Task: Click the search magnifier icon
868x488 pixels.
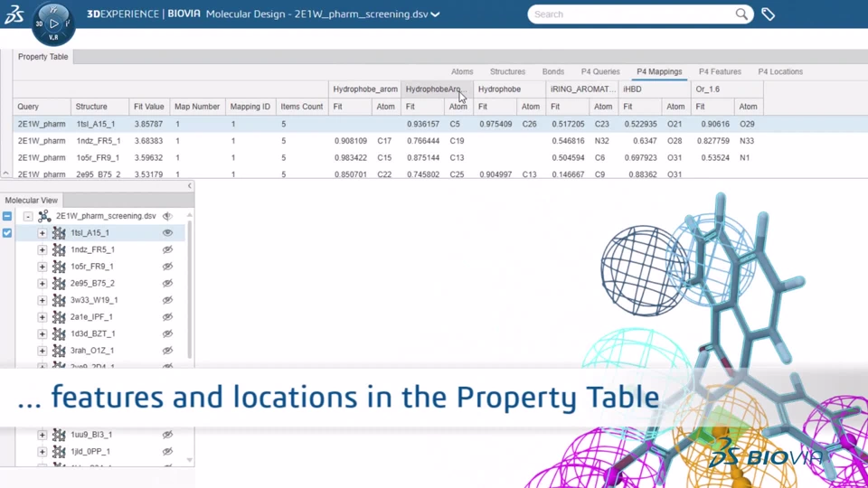Action: click(x=741, y=14)
